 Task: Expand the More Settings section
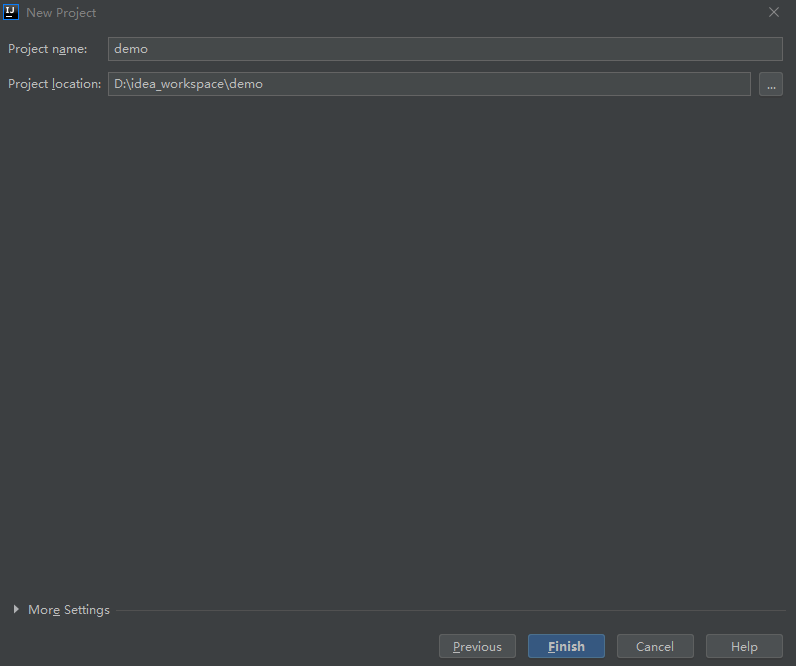[16, 609]
